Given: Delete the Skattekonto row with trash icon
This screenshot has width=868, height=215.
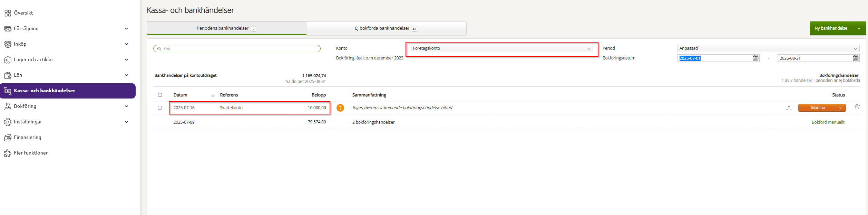Looking at the screenshot, I should point(857,107).
